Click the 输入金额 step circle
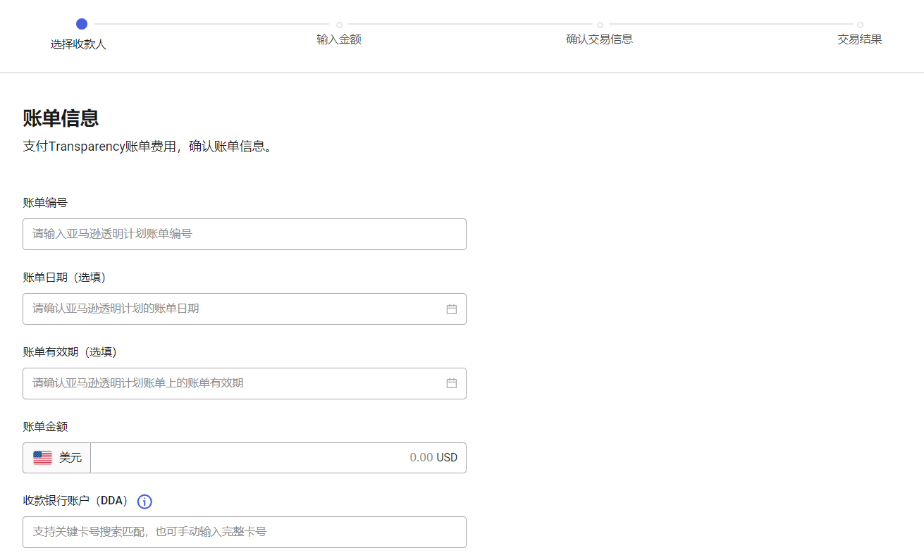 tap(339, 25)
